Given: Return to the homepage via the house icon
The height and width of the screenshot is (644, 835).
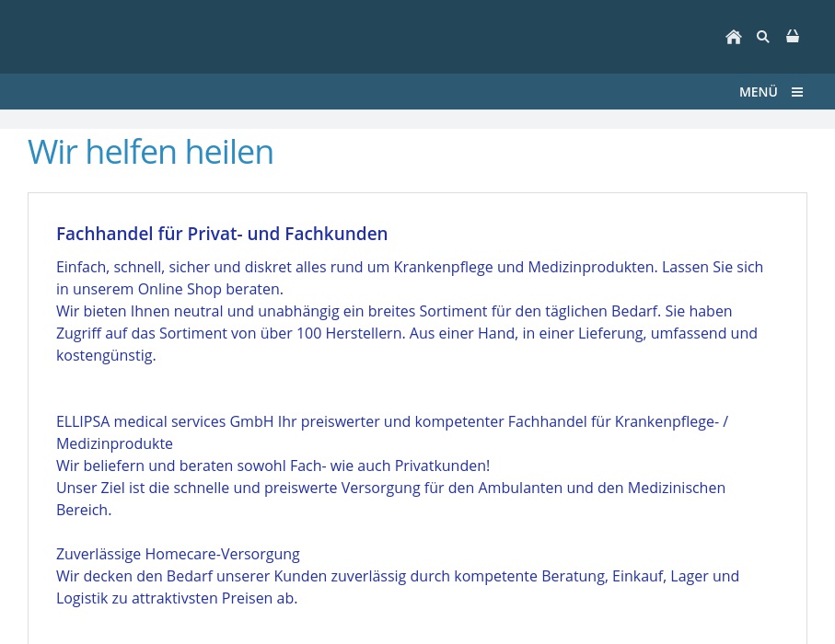Looking at the screenshot, I should (x=734, y=37).
